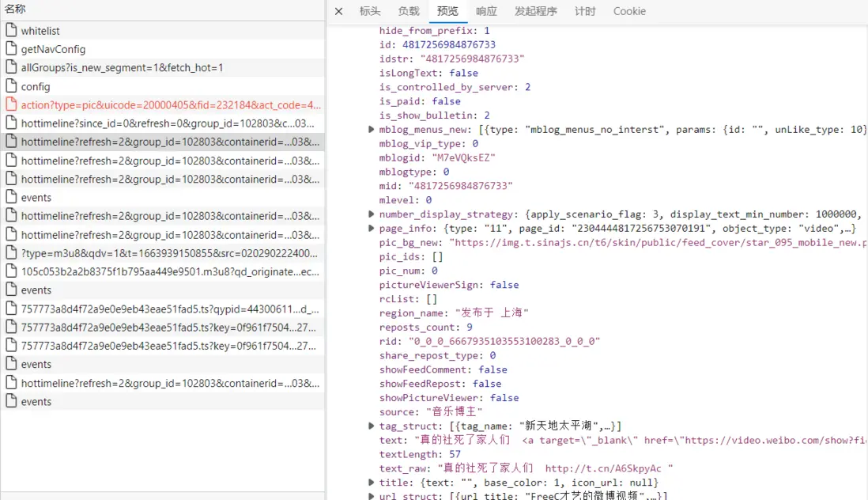Select the 预览 tab
The width and height of the screenshot is (868, 500).
coord(447,11)
